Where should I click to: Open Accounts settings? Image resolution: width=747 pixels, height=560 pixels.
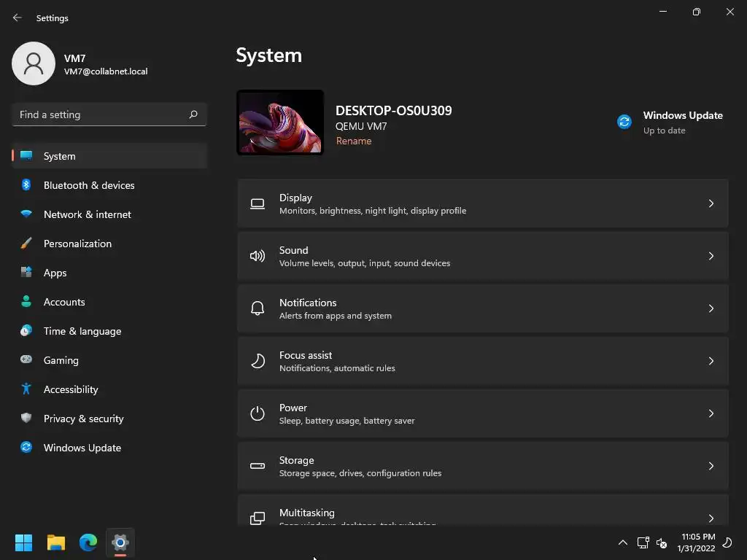[109, 302]
